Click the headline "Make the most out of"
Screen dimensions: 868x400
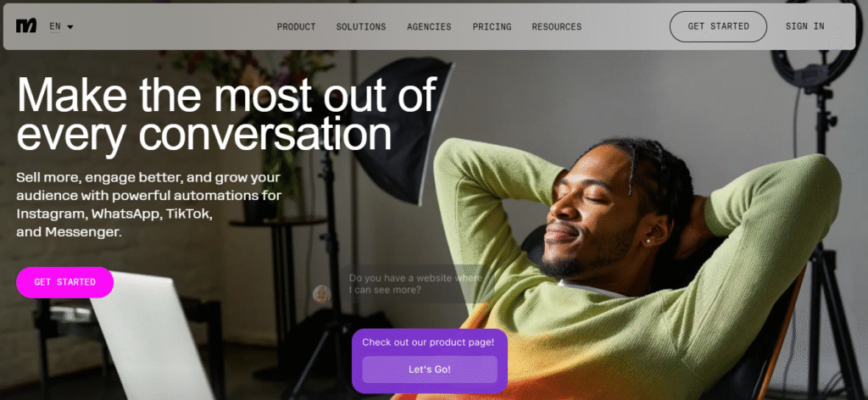[x=226, y=95]
